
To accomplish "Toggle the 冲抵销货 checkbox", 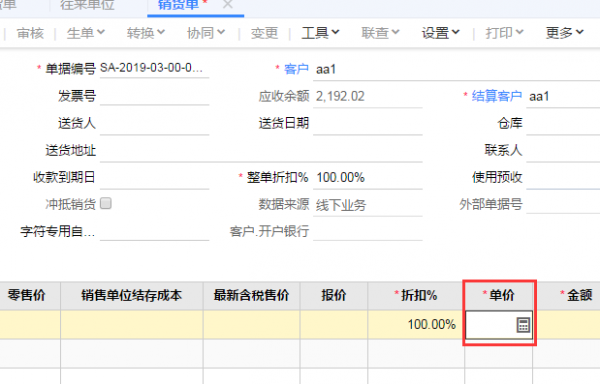I will coord(106,203).
